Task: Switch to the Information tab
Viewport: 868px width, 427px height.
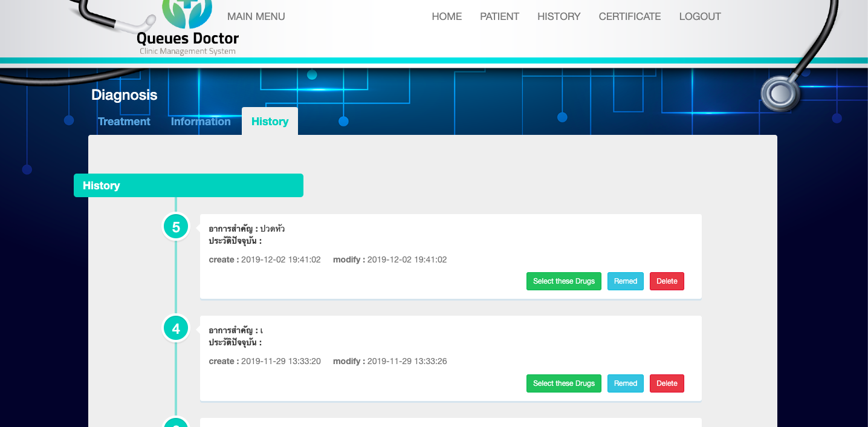Action: coord(201,122)
